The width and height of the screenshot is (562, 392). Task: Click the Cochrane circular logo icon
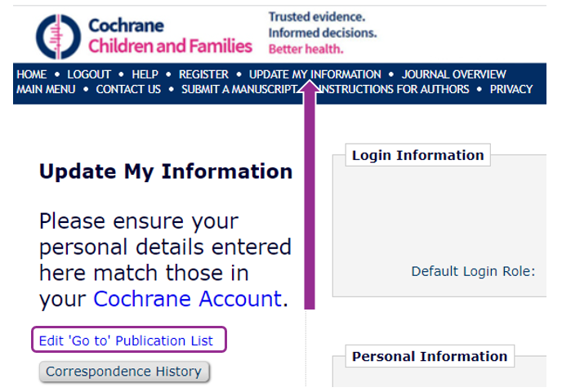(58, 36)
